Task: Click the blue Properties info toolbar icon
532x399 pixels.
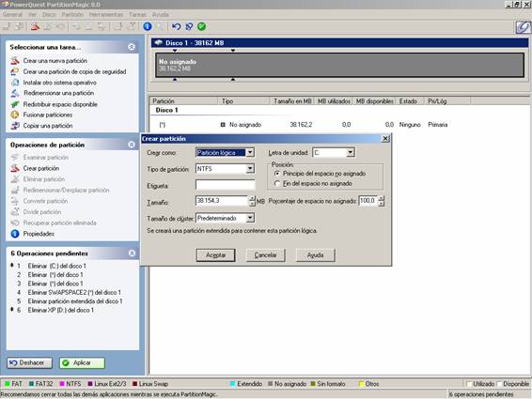Action: click(148, 26)
